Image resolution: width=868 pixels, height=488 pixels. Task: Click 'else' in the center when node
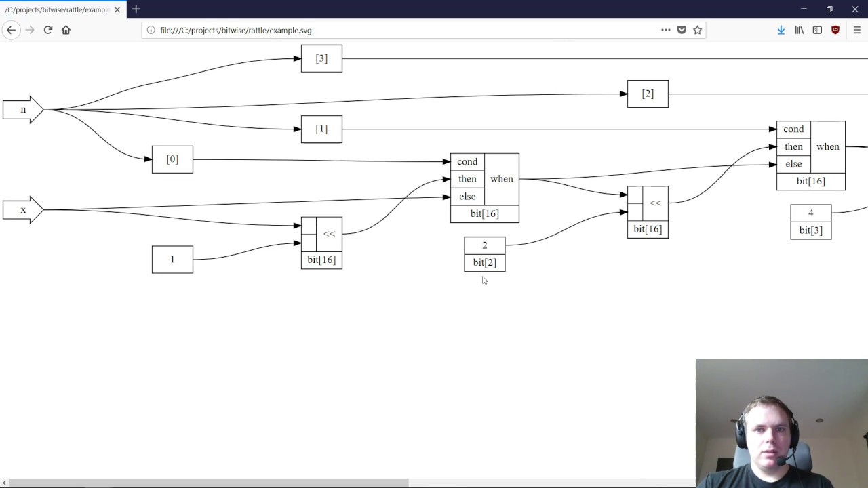pos(467,197)
